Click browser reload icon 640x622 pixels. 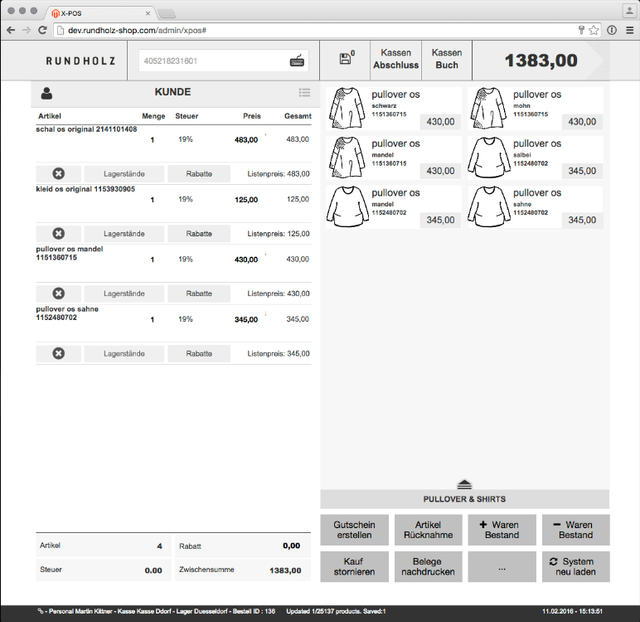tap(43, 30)
